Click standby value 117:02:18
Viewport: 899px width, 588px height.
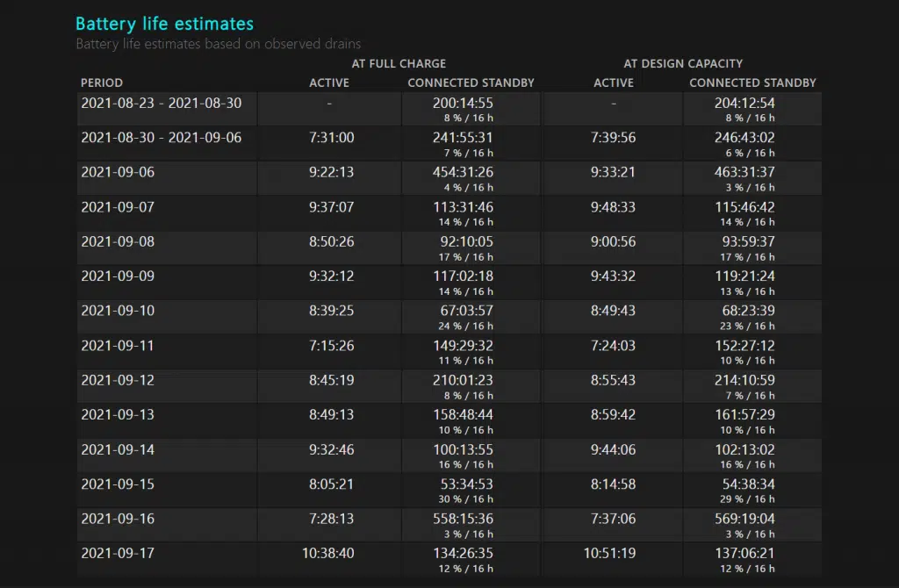pyautogui.click(x=463, y=276)
